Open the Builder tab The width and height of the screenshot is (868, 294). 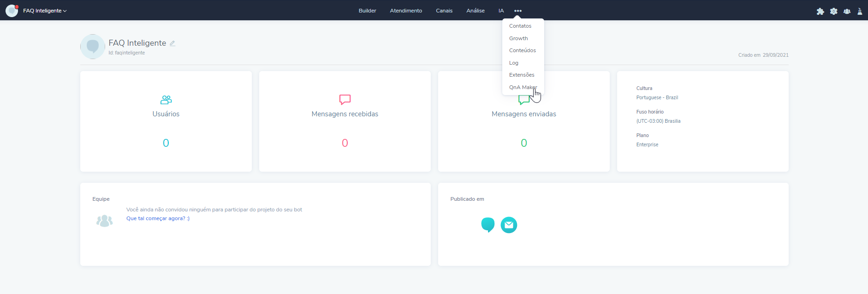pos(367,11)
